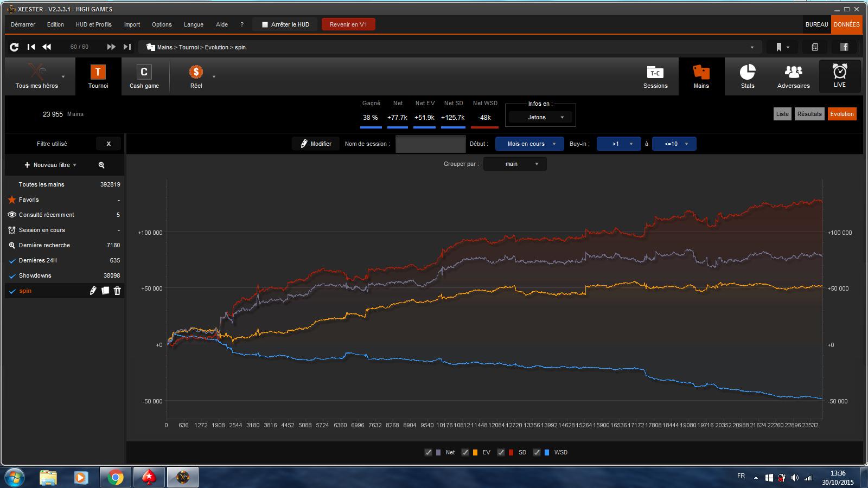Open the Sessions view
The width and height of the screenshot is (868, 488).
click(x=655, y=76)
